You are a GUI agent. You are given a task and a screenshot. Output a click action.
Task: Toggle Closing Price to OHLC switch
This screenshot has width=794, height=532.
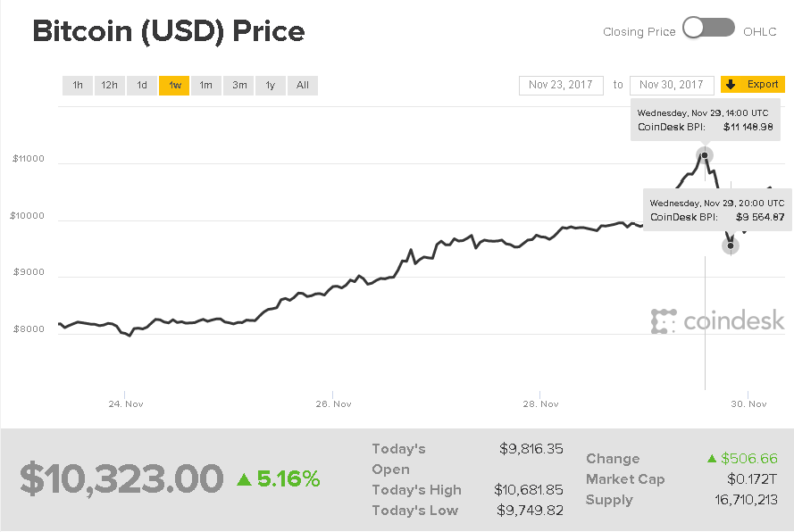pos(708,29)
